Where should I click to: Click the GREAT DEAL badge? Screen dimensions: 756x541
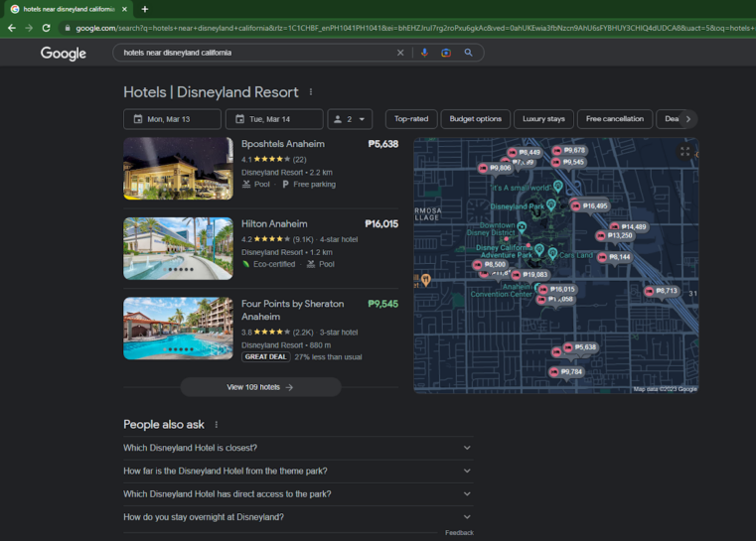click(x=265, y=357)
